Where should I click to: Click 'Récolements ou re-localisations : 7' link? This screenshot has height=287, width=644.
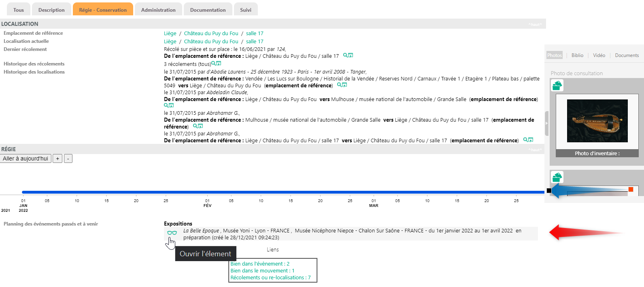270,278
